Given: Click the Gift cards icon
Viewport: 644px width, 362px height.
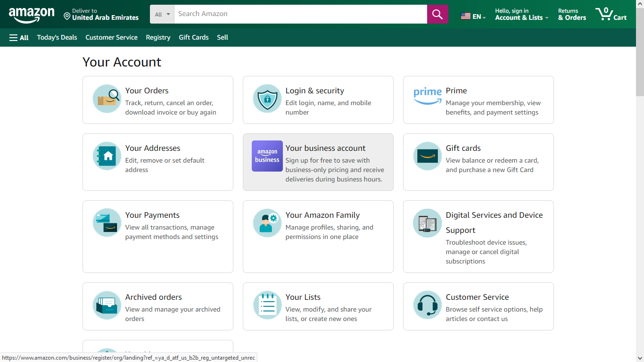Looking at the screenshot, I should pos(428,156).
